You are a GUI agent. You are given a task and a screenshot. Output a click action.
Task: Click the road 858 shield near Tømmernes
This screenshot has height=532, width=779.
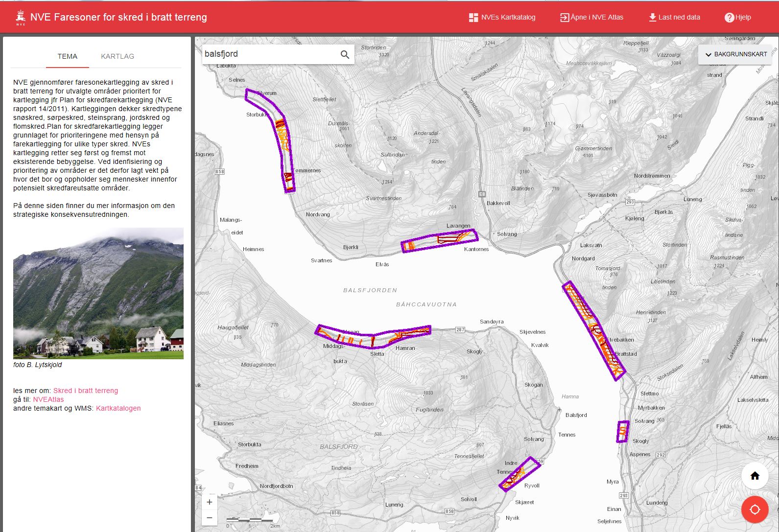pyautogui.click(x=219, y=171)
